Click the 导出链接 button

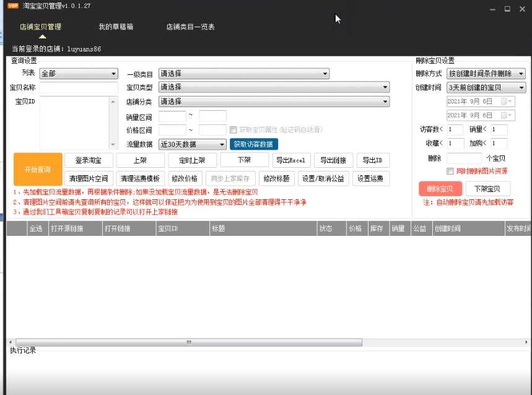tap(334, 160)
